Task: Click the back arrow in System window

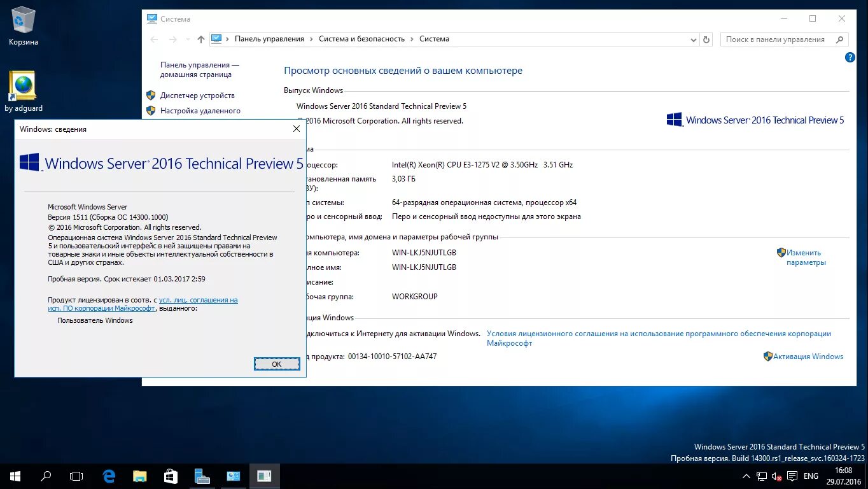Action: pyautogui.click(x=154, y=39)
